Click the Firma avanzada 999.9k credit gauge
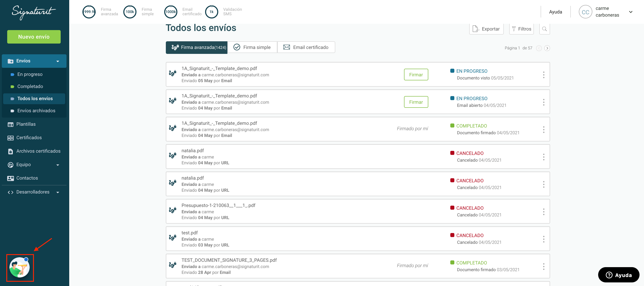The height and width of the screenshot is (286, 644). tap(89, 12)
